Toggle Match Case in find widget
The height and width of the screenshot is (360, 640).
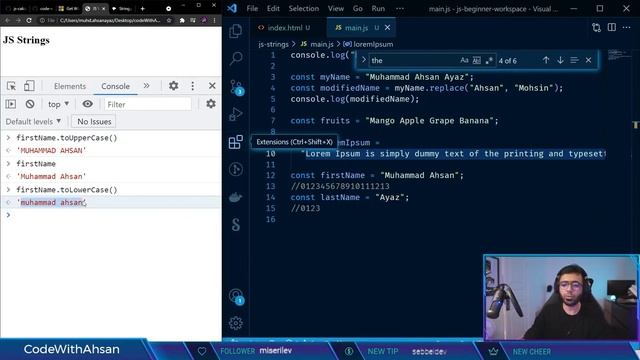(464, 60)
